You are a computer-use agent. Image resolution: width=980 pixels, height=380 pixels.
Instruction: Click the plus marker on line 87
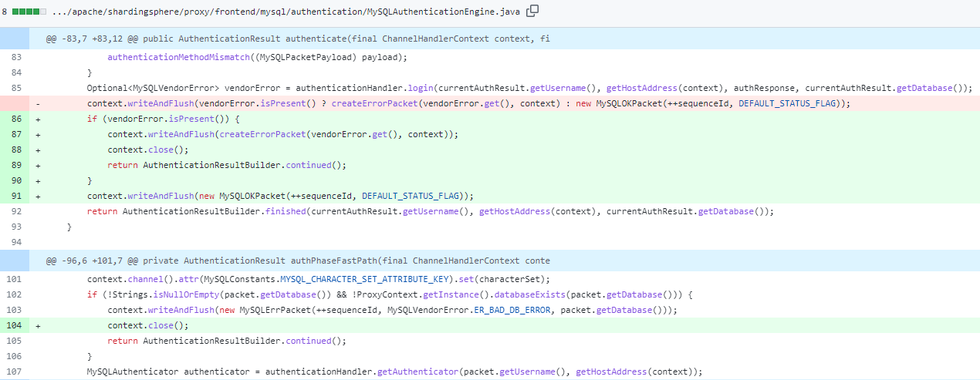pyautogui.click(x=38, y=134)
